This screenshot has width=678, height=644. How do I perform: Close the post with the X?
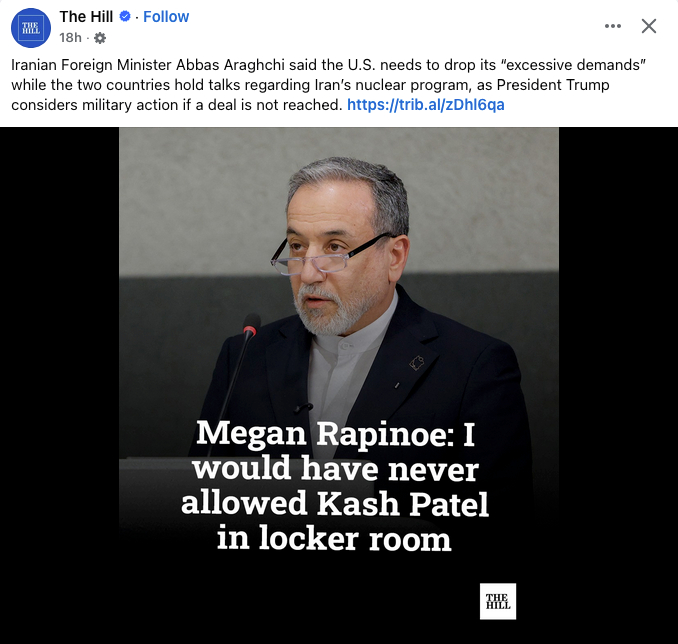pos(649,26)
